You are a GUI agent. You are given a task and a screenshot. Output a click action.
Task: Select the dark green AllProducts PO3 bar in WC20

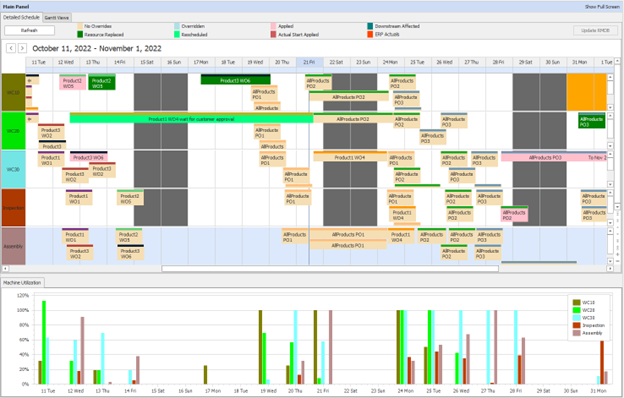pyautogui.click(x=592, y=121)
